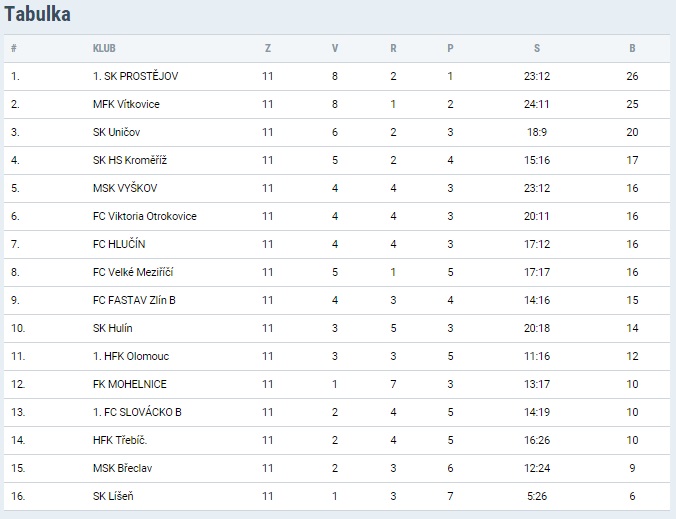Click the S score column header
The height and width of the screenshot is (519, 676).
coord(537,48)
